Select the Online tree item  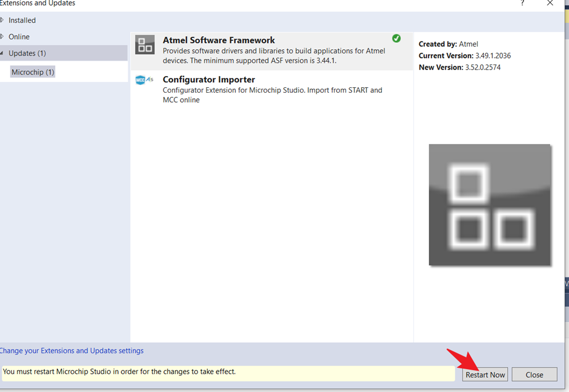[19, 36]
